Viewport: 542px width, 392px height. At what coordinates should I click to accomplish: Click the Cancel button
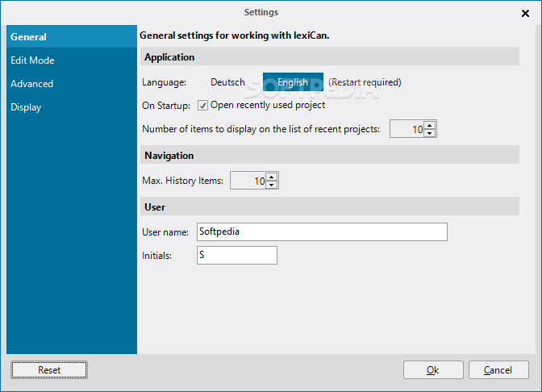tap(498, 370)
